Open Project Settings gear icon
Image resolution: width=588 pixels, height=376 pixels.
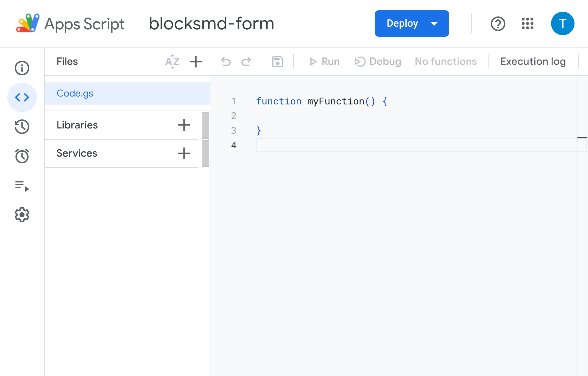[22, 215]
